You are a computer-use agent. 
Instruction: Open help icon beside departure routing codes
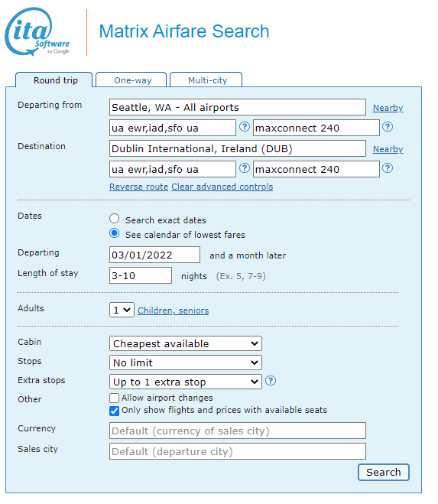[245, 127]
